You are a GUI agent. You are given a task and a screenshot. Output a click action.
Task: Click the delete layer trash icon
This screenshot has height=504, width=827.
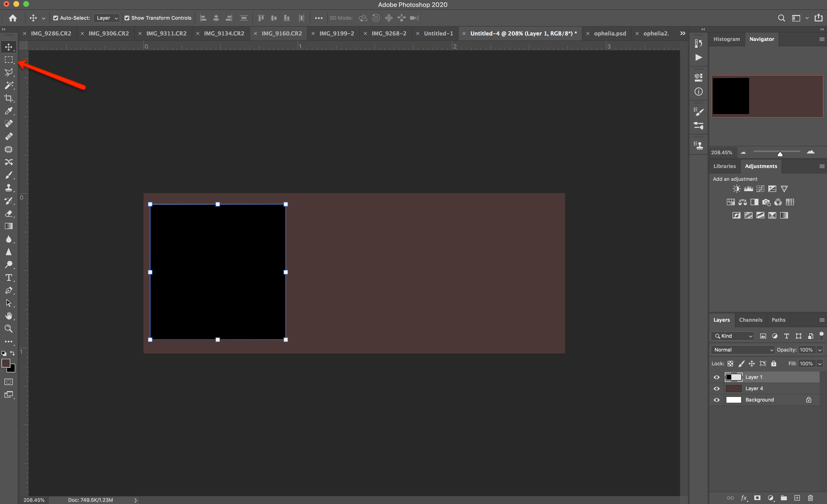tap(810, 498)
